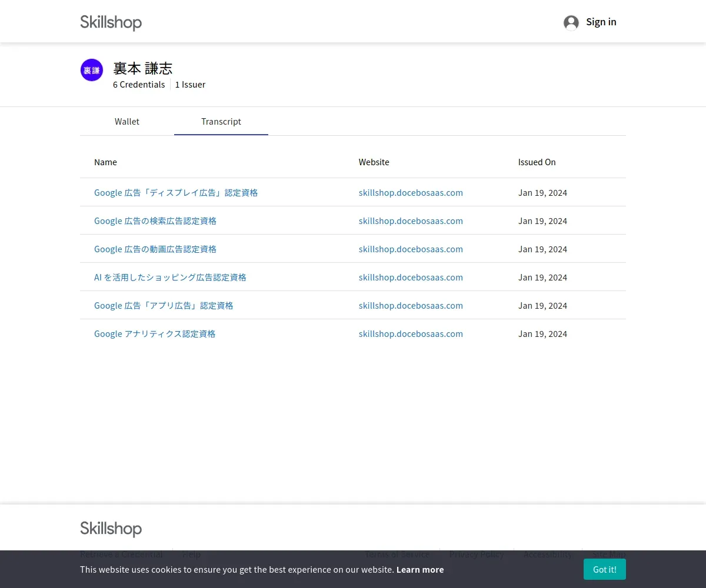Visit skillshop.docebosaas.com in the 検索広告 row
The height and width of the screenshot is (588, 706).
click(x=411, y=220)
